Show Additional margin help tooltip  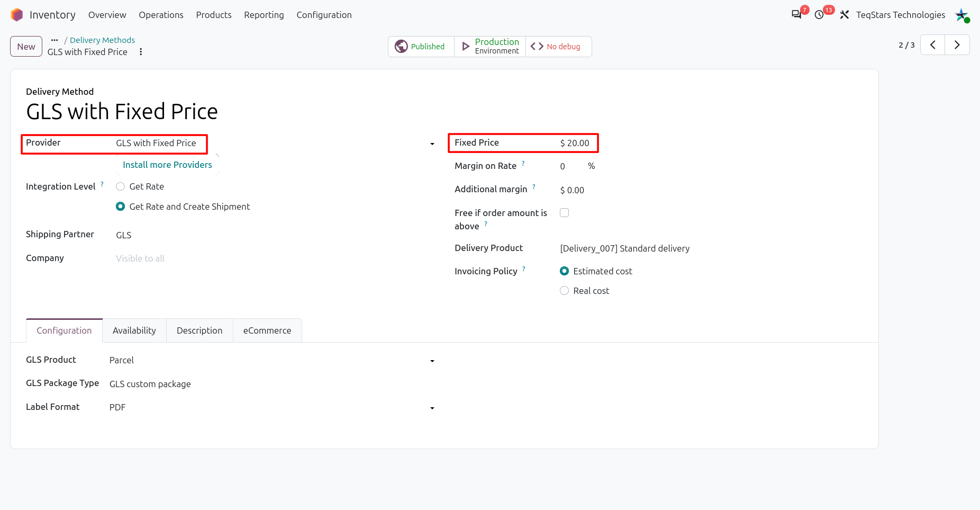pos(534,186)
